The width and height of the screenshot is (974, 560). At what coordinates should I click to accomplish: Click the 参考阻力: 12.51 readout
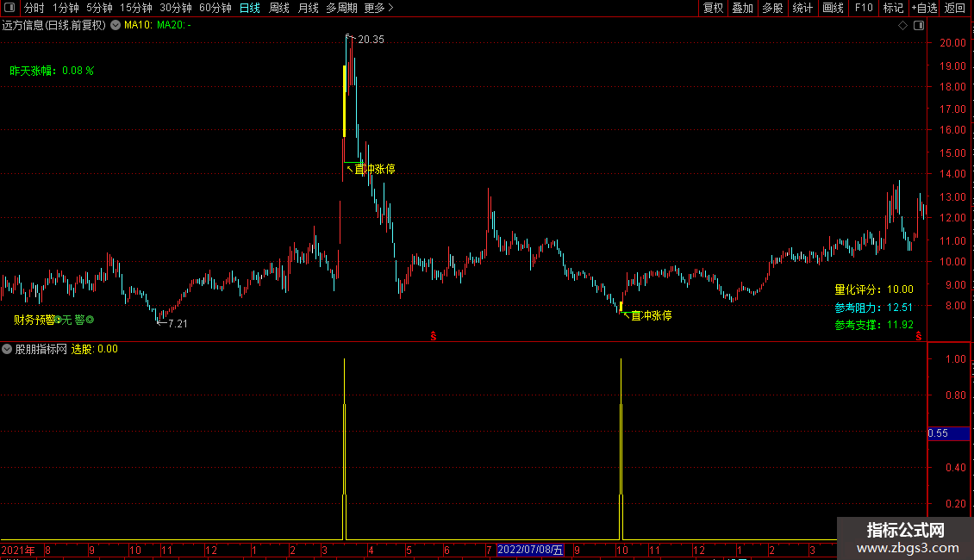click(x=874, y=308)
